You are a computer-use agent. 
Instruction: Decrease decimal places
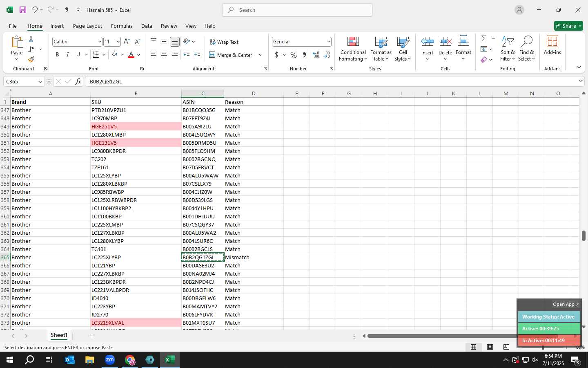click(327, 55)
